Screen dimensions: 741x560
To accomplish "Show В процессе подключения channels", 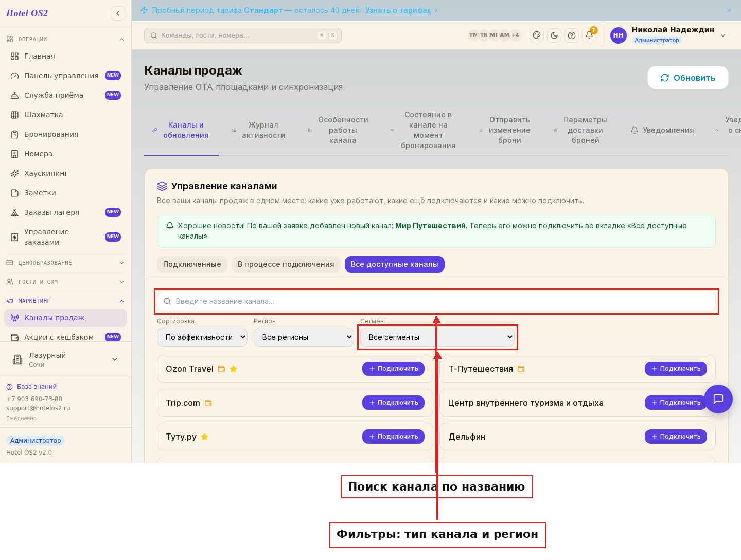I will (286, 264).
